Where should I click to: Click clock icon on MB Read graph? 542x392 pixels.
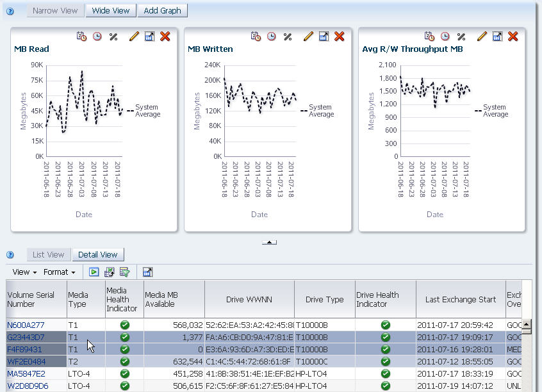[x=97, y=37]
